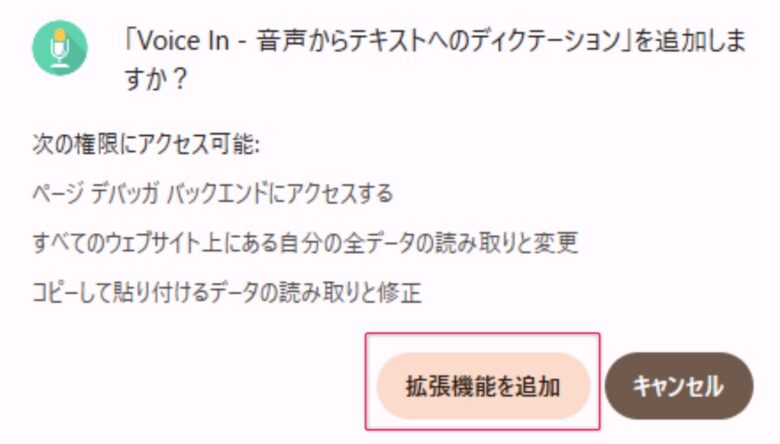This screenshot has width=780, height=444.
Task: Click the 拡張機能を追加 button
Action: point(483,386)
